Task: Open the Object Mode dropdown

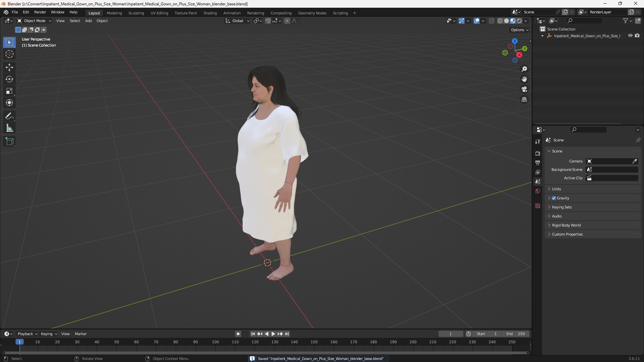Action: click(x=34, y=21)
